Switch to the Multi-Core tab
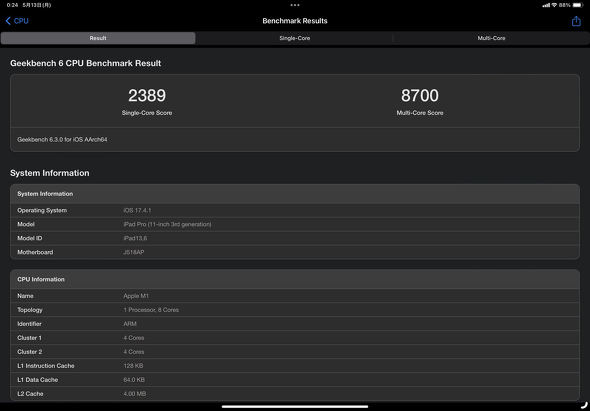590x411 pixels. pos(491,38)
